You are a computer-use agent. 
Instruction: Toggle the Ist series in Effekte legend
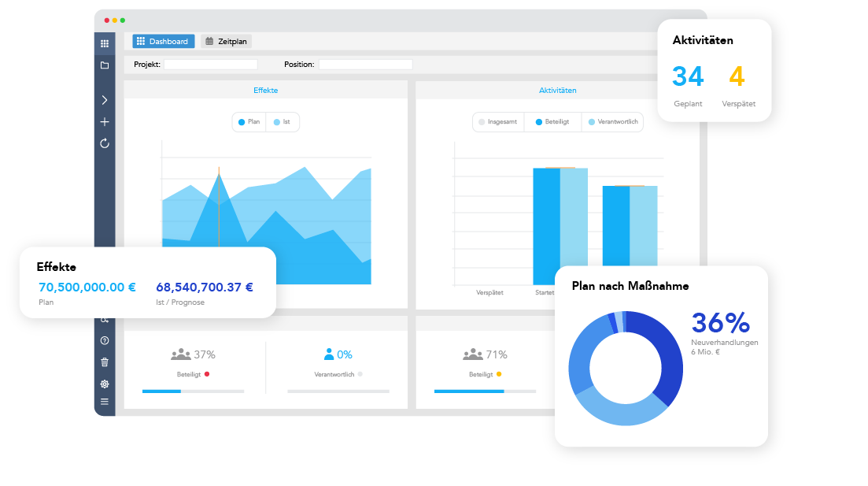(x=283, y=122)
